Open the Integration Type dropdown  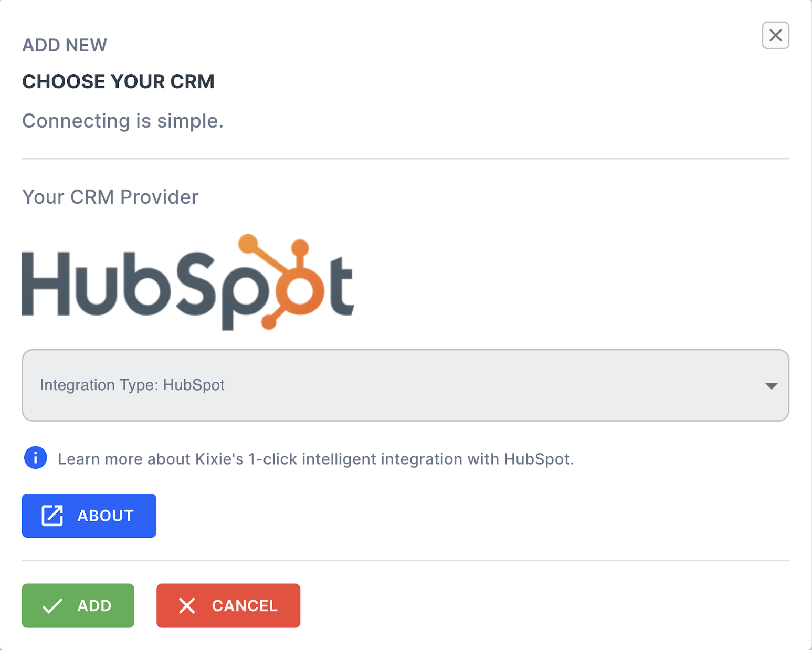click(405, 385)
